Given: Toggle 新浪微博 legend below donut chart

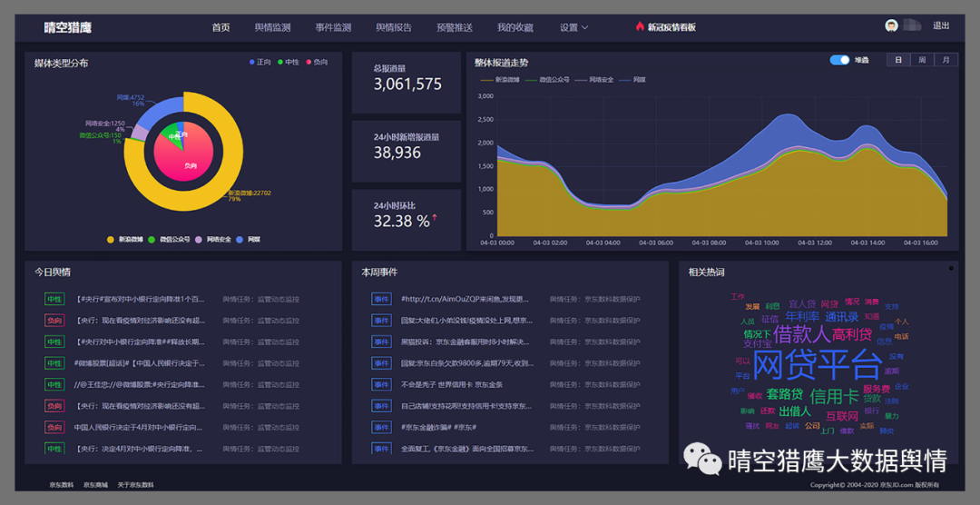Looking at the screenshot, I should 125,239.
